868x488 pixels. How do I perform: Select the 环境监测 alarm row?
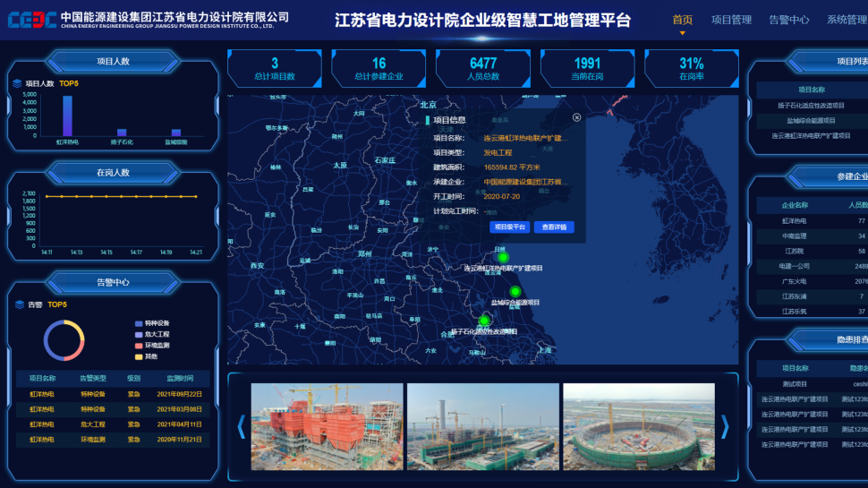pyautogui.click(x=113, y=440)
